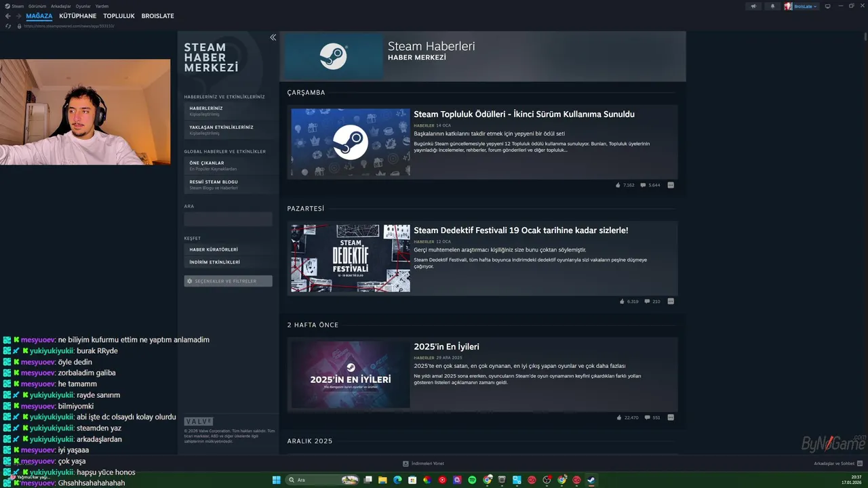Like the 2025'in En İyileri article (22.470)
This screenshot has width=868, height=488.
tap(627, 418)
